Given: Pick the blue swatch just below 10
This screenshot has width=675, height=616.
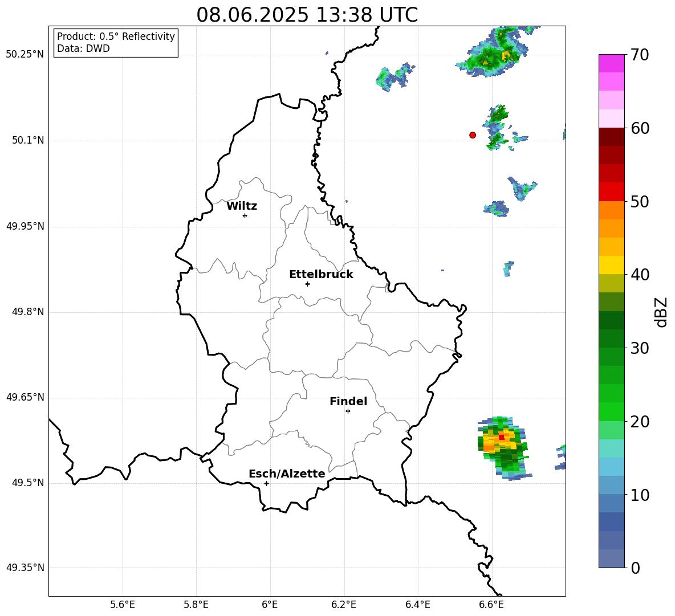Looking at the screenshot, I should [x=612, y=503].
